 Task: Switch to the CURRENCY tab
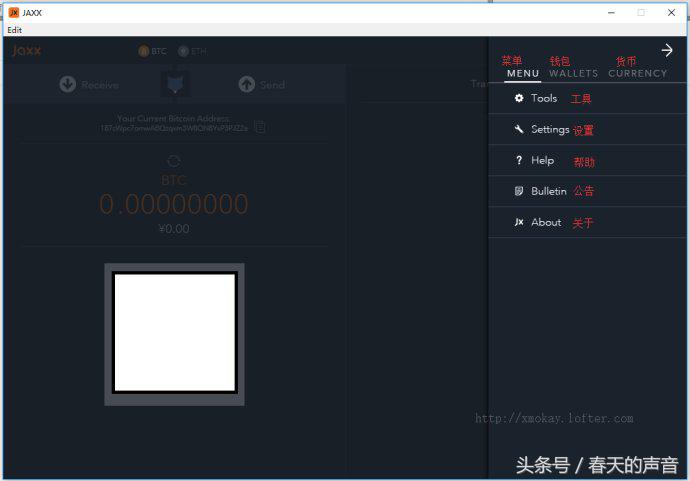pyautogui.click(x=638, y=73)
